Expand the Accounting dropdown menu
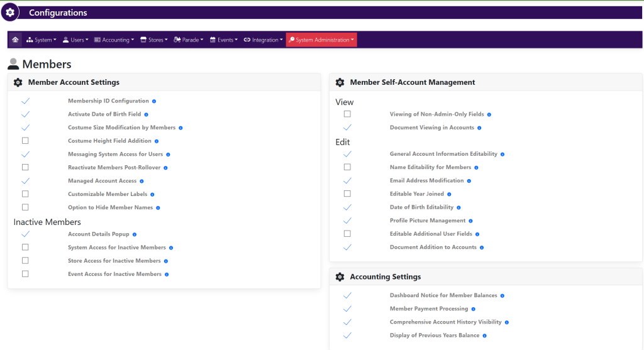The width and height of the screenshot is (644, 350). point(114,40)
